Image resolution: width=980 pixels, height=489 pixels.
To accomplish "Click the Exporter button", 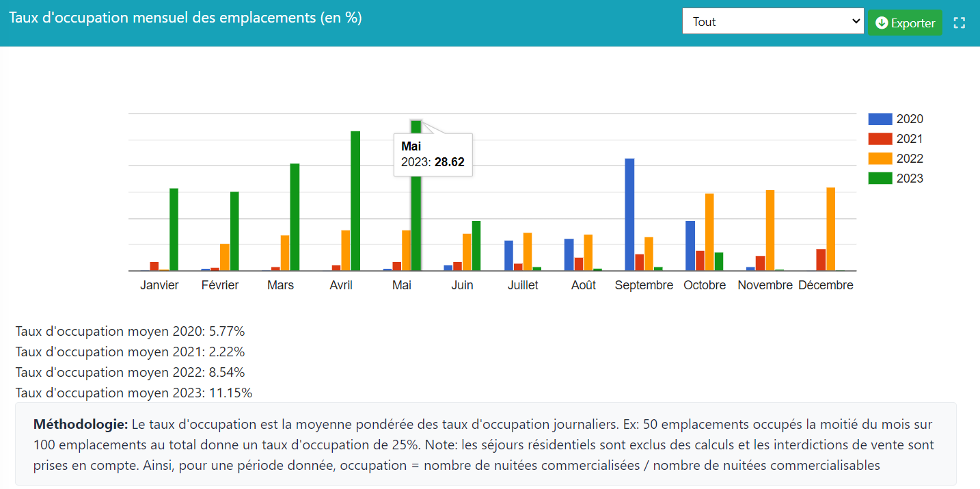I will tap(905, 23).
